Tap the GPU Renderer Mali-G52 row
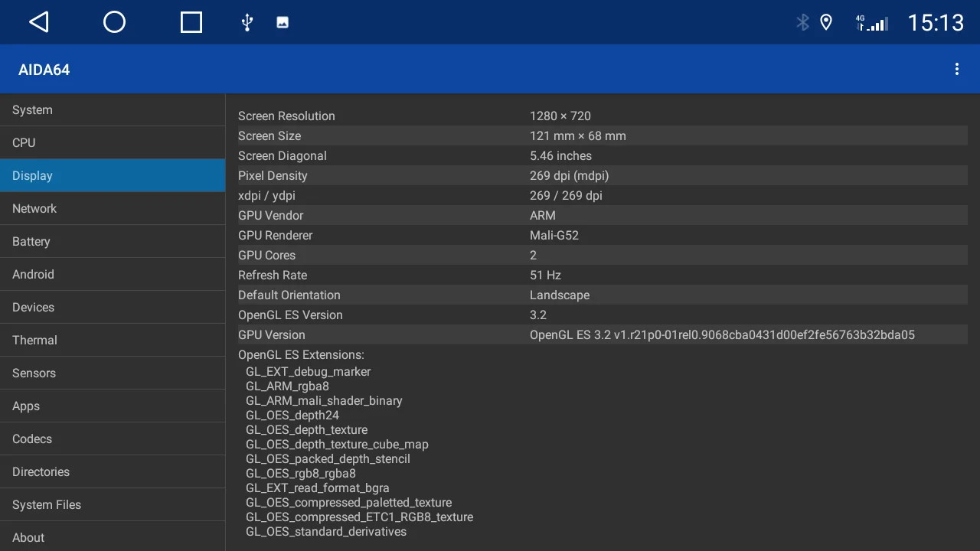This screenshot has height=551, width=980. coord(602,236)
